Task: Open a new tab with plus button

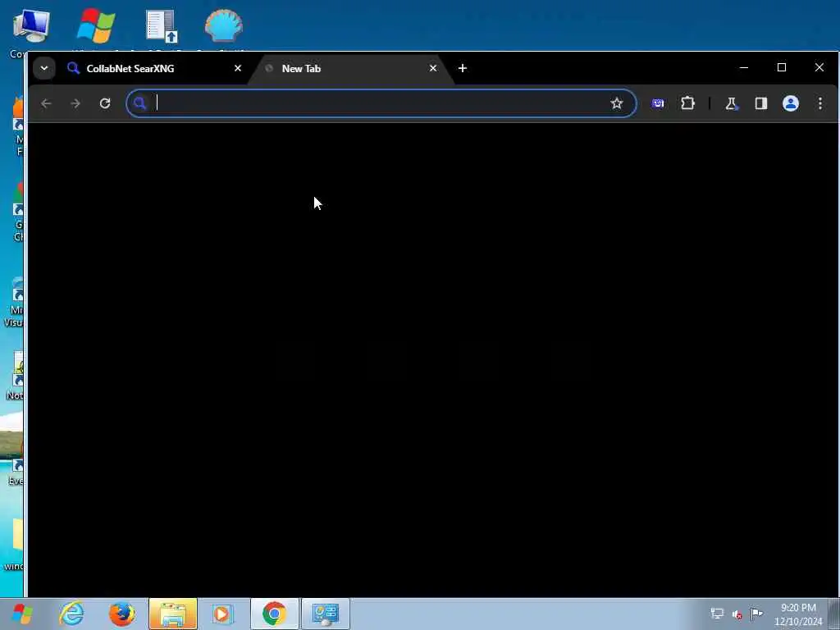Action: click(x=463, y=68)
